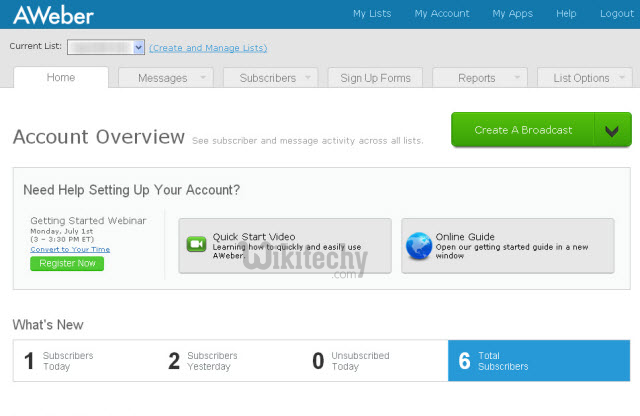
Task: Open the Sign Up Forms tab
Action: coord(376,78)
